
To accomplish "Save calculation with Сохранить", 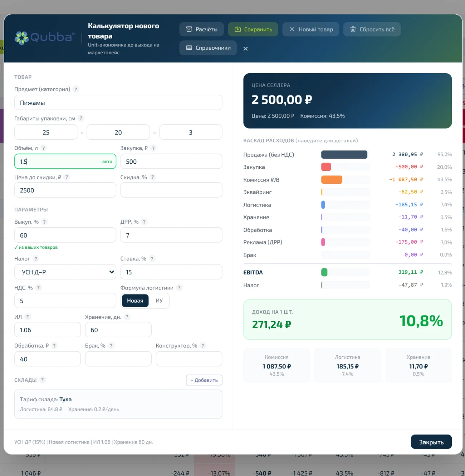I will 253,29.
